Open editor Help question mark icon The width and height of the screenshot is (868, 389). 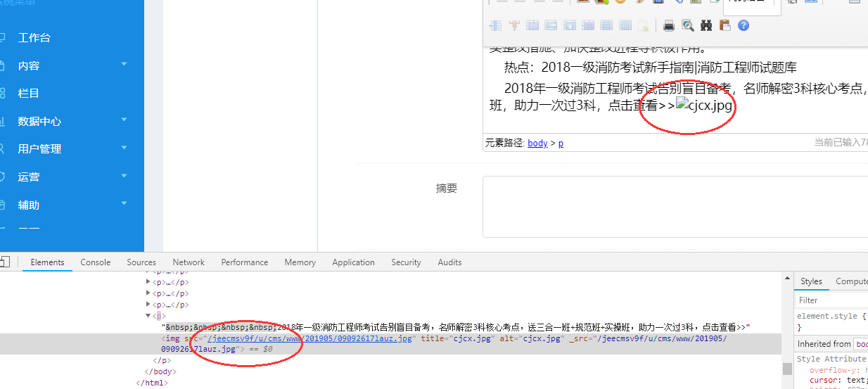tap(743, 25)
